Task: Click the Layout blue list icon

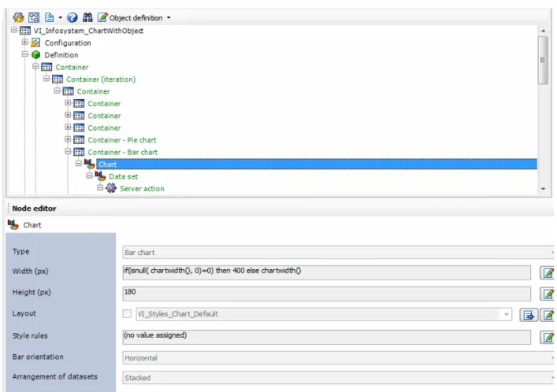Action: [529, 315]
